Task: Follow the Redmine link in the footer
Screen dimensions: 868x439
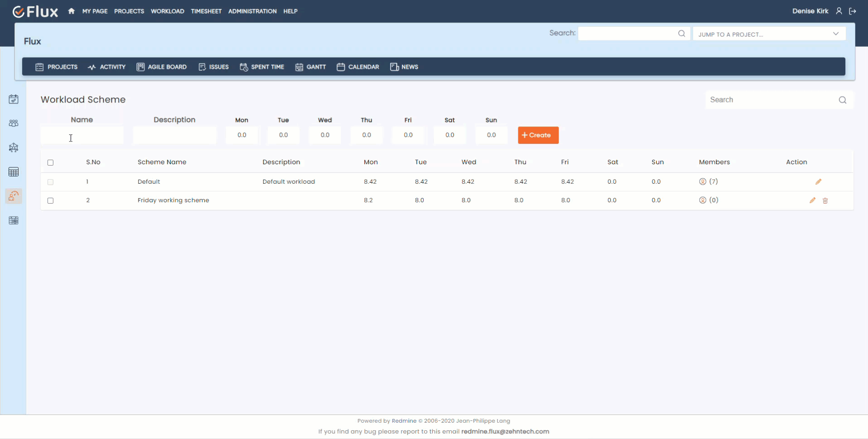Action: click(x=404, y=421)
